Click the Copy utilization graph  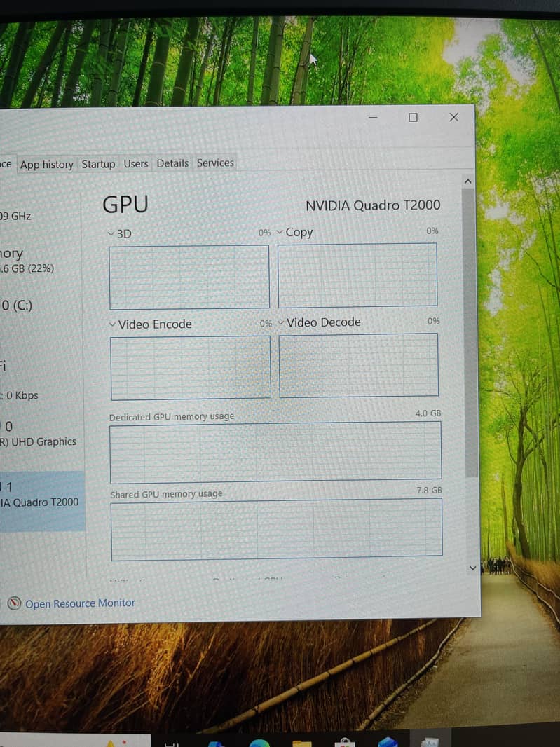pos(357,275)
